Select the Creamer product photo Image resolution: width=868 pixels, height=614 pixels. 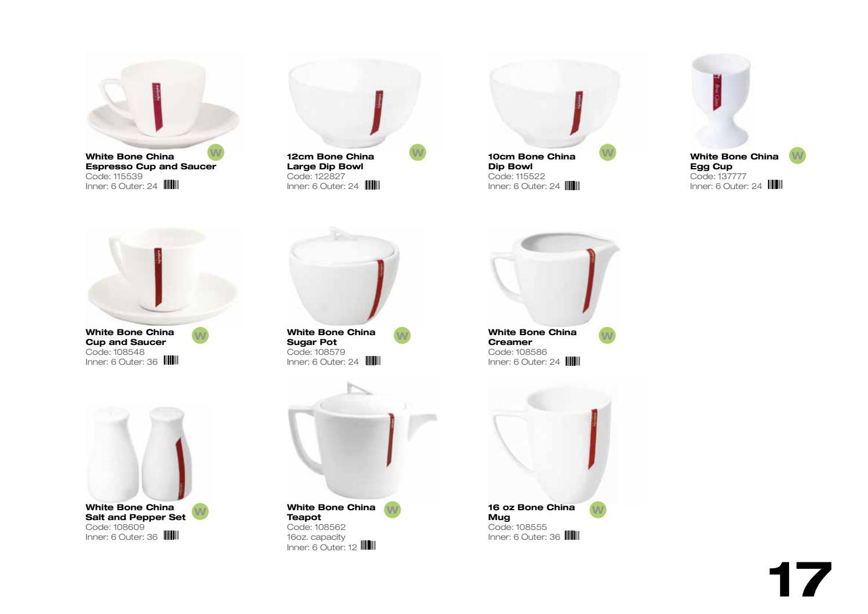pos(554,278)
